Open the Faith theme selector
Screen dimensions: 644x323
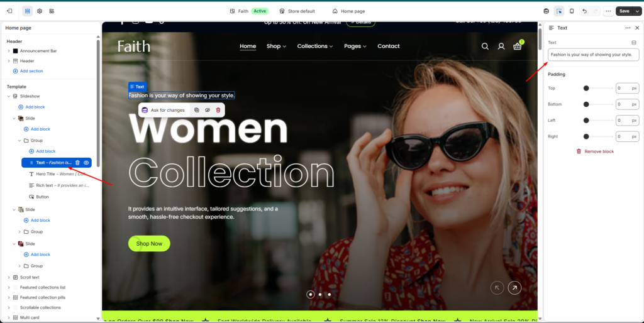click(x=249, y=11)
